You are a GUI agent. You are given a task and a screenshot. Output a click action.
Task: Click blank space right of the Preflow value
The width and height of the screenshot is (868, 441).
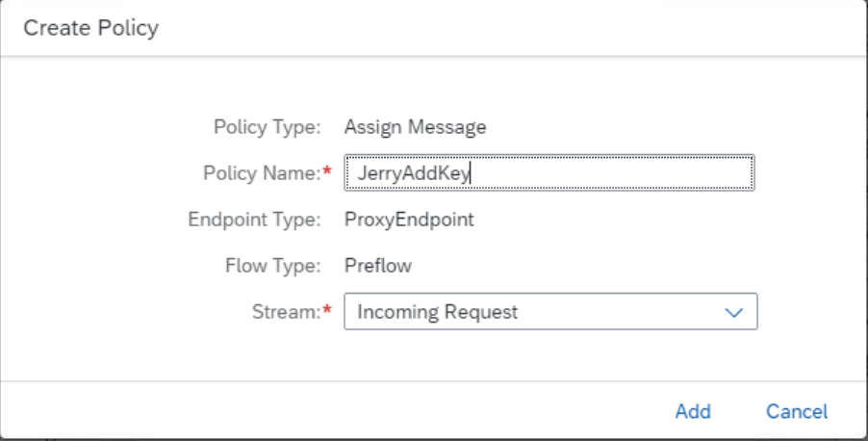click(x=577, y=266)
